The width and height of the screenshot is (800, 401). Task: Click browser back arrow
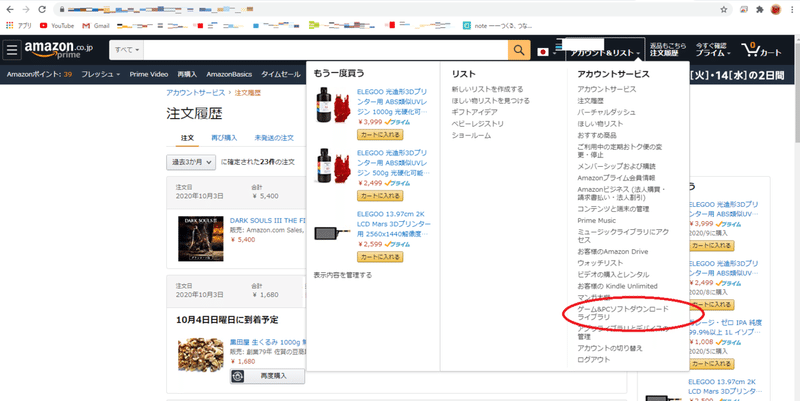(x=10, y=9)
